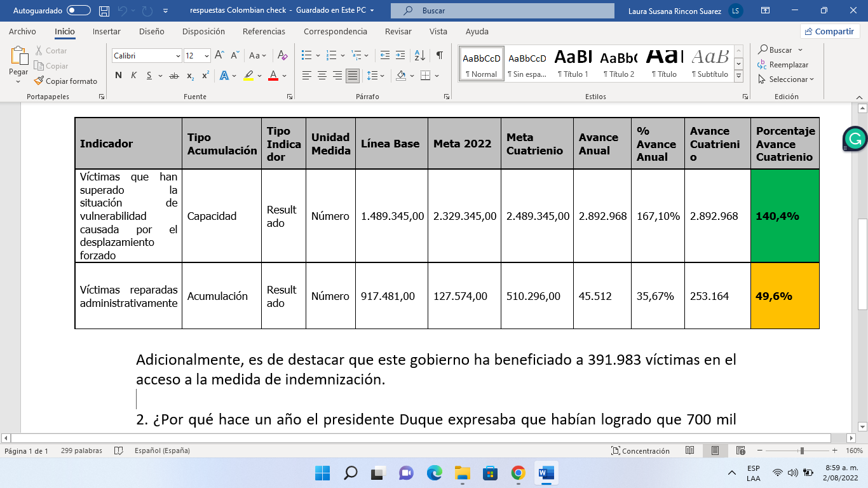Toggle bold formatting (N)
Screen dimensions: 868x488
(x=118, y=75)
